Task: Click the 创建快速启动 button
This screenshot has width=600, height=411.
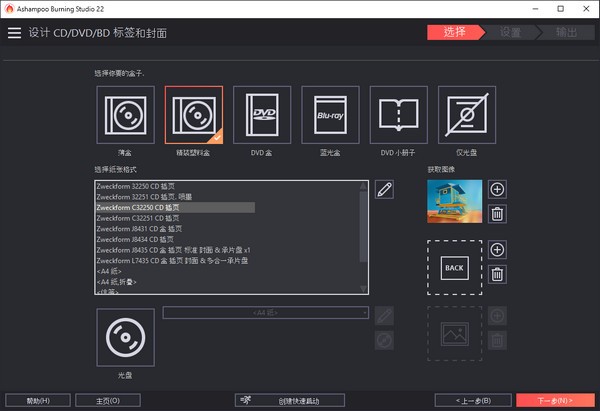Action: point(290,401)
